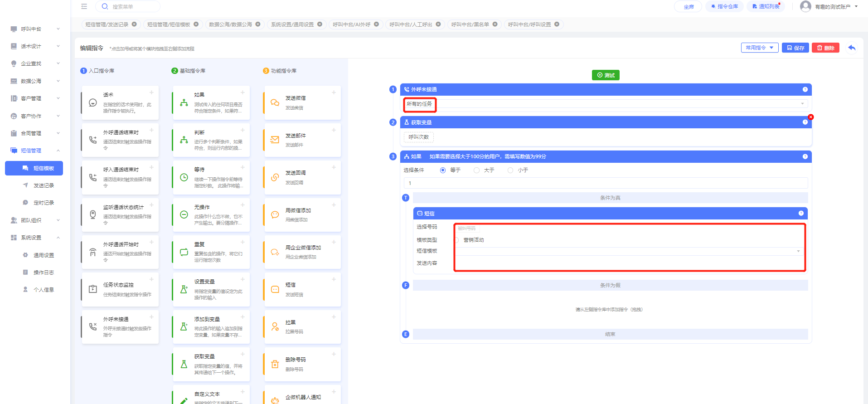Add the 如果 instruction with its plus icon

[242, 92]
